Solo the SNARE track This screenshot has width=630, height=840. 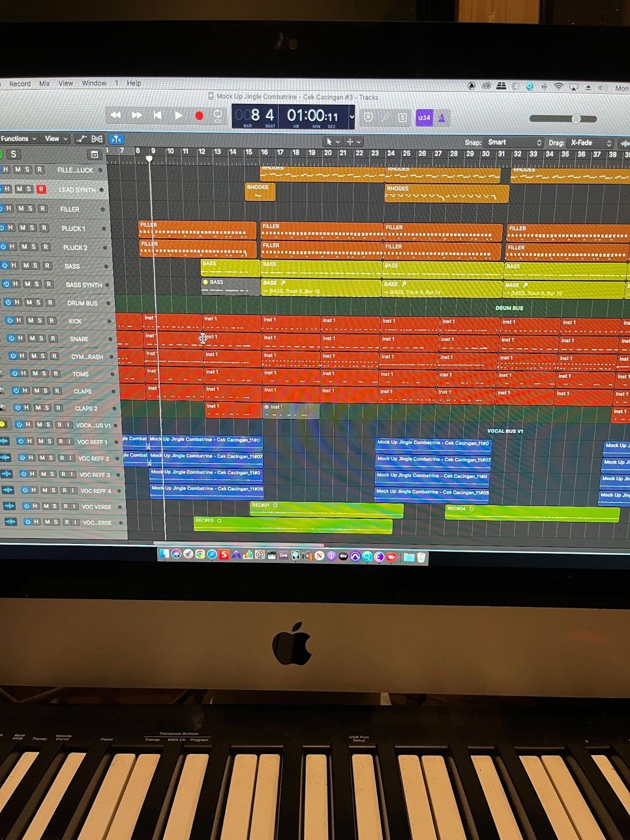[43, 339]
